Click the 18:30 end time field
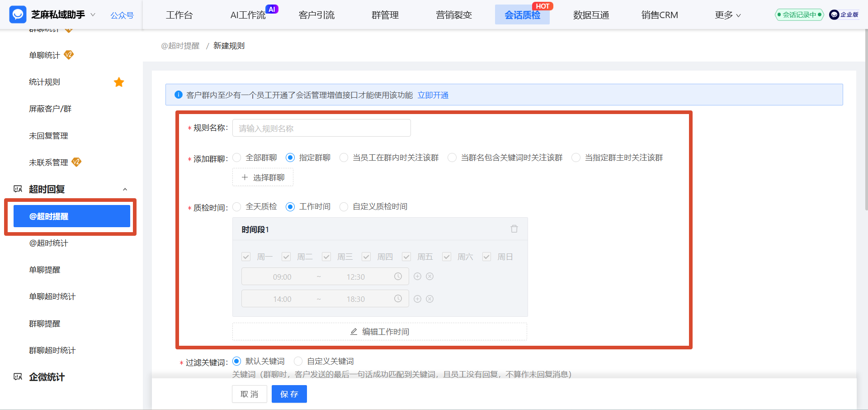Image resolution: width=868 pixels, height=410 pixels. (356, 299)
